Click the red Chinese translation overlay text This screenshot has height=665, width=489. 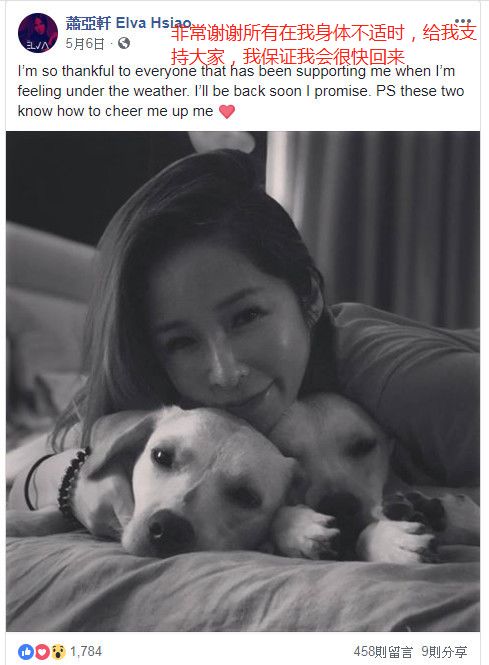(324, 45)
